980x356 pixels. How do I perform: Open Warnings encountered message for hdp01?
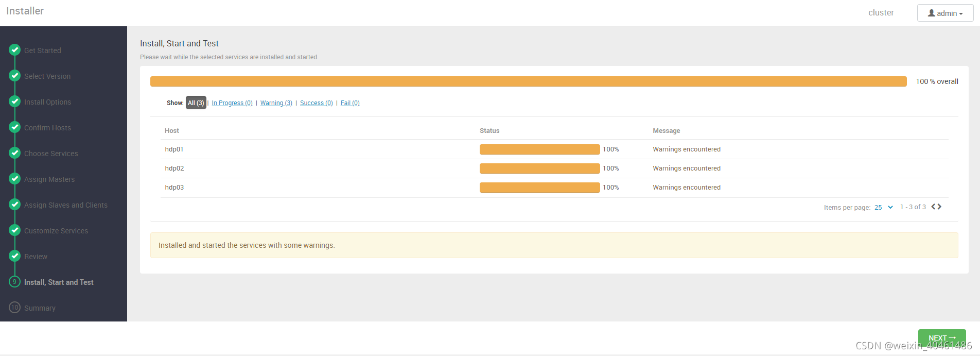click(687, 149)
